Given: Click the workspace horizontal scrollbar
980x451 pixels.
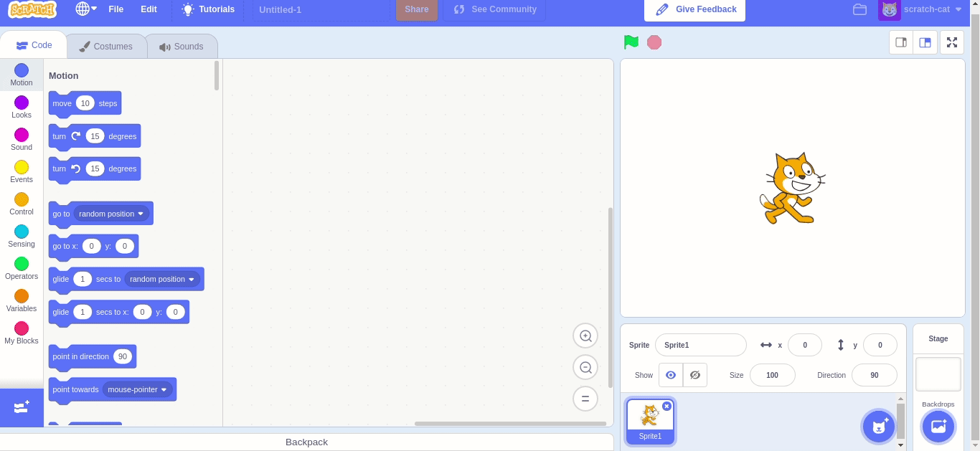Looking at the screenshot, I should coord(510,423).
